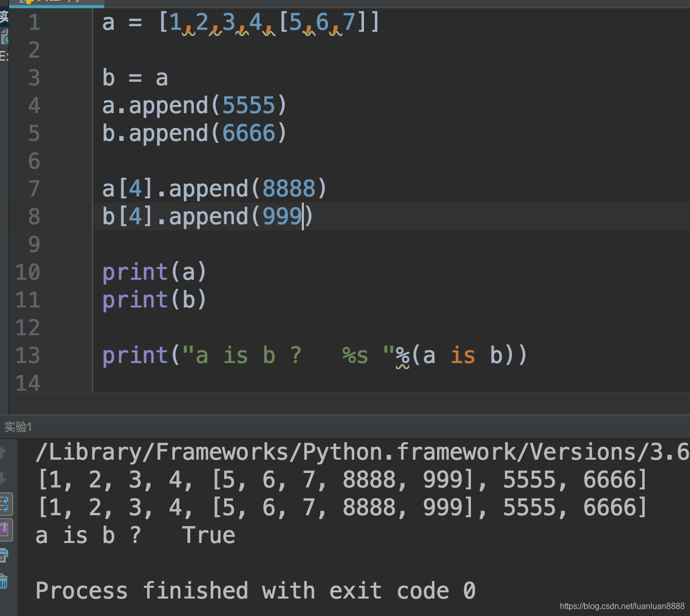
Task: Click the first printed list output line
Action: (342, 480)
